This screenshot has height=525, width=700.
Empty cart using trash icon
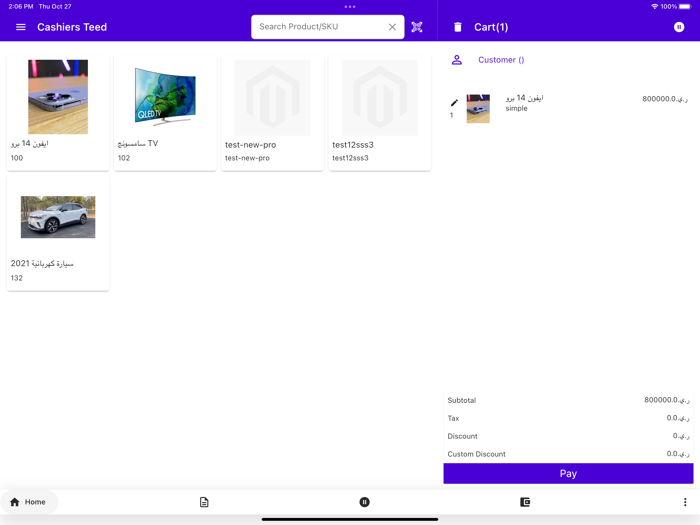[458, 27]
